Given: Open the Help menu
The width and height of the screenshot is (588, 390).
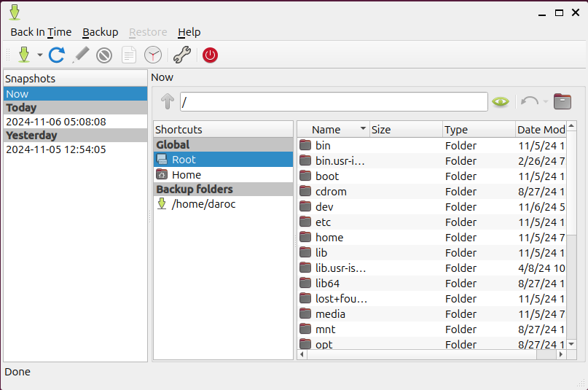Looking at the screenshot, I should click(189, 32).
